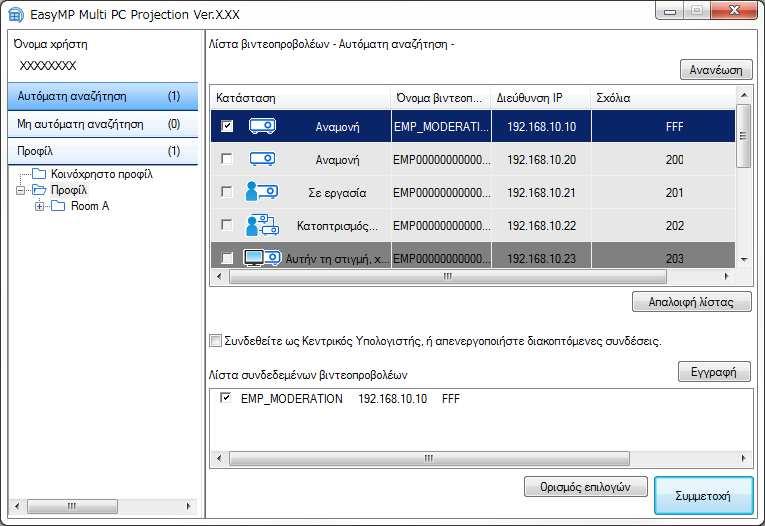Expand the Room A tree node
Viewport: 765px width, 526px height.
(40, 206)
